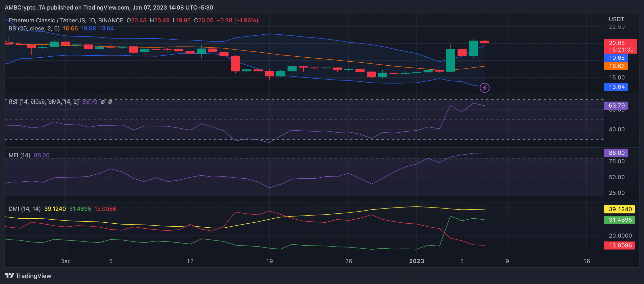This screenshot has height=284, width=644.
Task: Click the O20.43 open price value
Action: tap(136, 20)
